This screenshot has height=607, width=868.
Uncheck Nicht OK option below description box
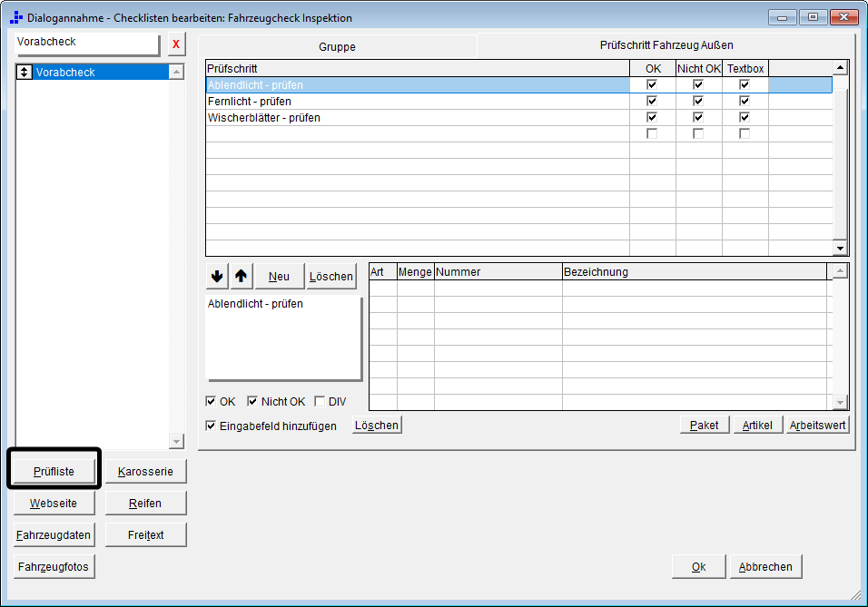(x=252, y=401)
